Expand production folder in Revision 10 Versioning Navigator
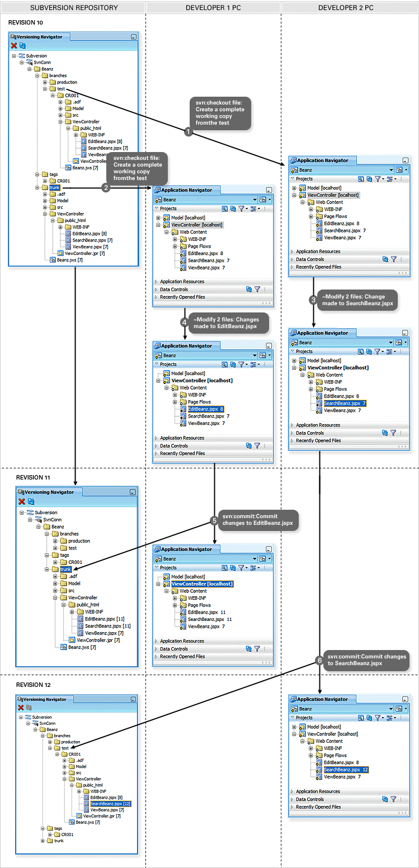 [45, 82]
